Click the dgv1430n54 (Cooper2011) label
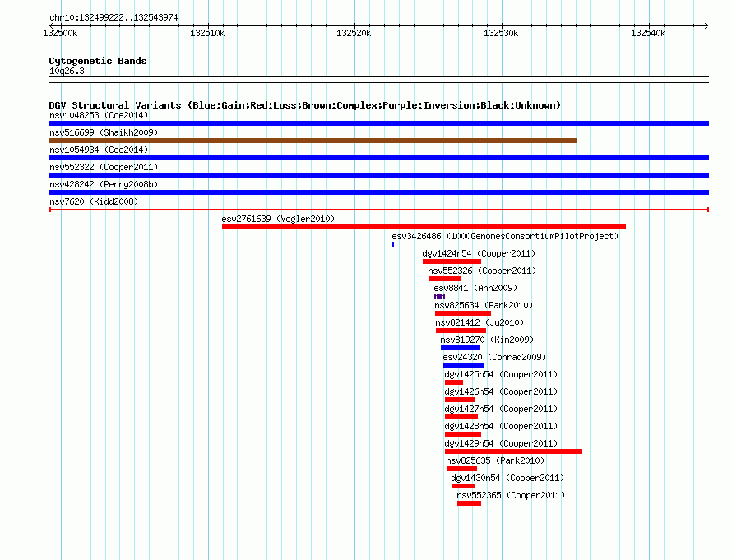 pyautogui.click(x=507, y=478)
